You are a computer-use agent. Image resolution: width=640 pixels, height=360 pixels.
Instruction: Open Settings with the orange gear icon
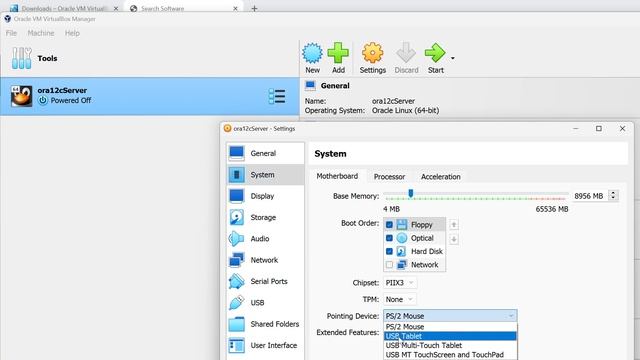pyautogui.click(x=372, y=53)
